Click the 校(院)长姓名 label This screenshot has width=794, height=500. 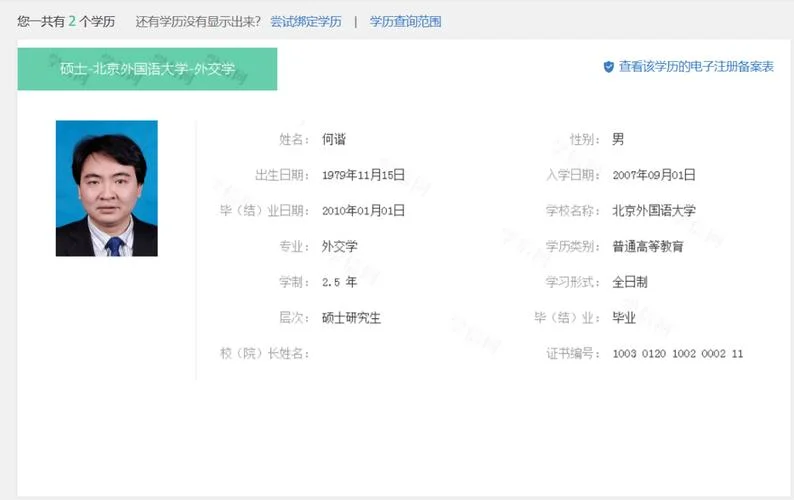264,354
